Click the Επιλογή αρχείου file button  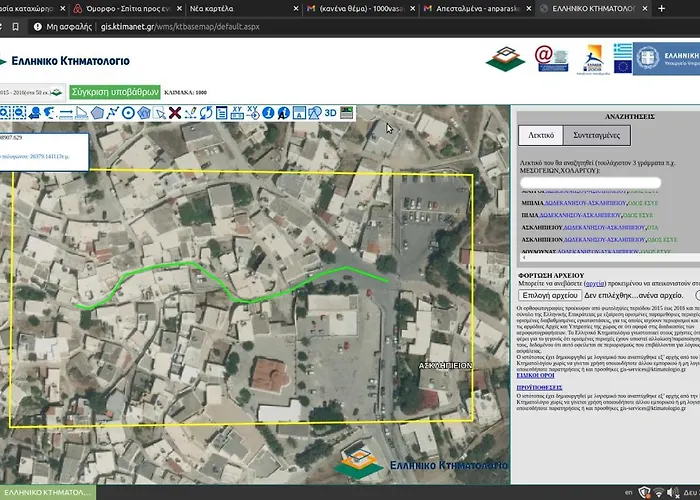pyautogui.click(x=551, y=295)
